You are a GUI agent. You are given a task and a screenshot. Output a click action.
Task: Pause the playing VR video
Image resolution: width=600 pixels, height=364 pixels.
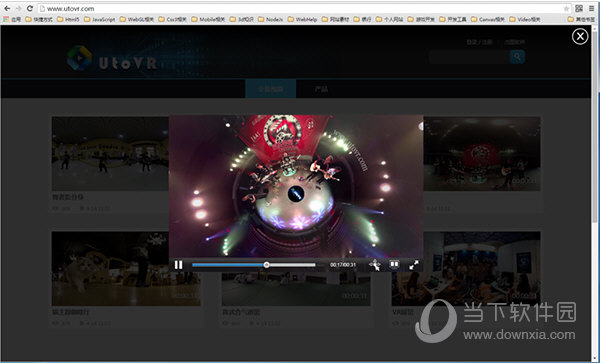pyautogui.click(x=178, y=265)
